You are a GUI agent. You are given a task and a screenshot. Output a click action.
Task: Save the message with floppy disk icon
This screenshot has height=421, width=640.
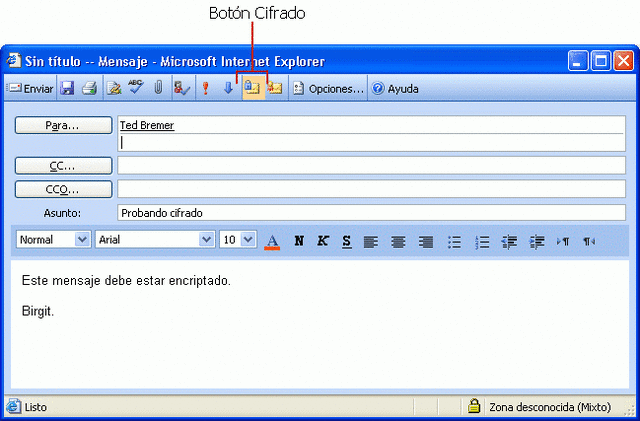(x=67, y=88)
